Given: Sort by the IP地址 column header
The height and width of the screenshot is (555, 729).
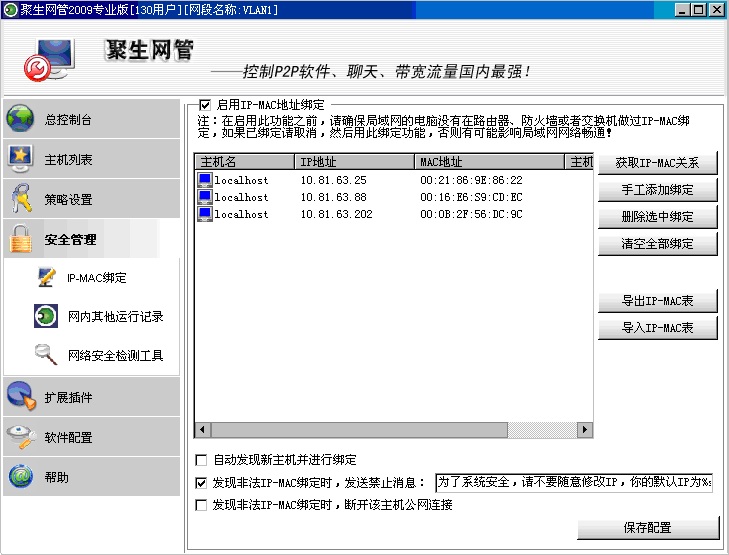Looking at the screenshot, I should click(x=354, y=162).
